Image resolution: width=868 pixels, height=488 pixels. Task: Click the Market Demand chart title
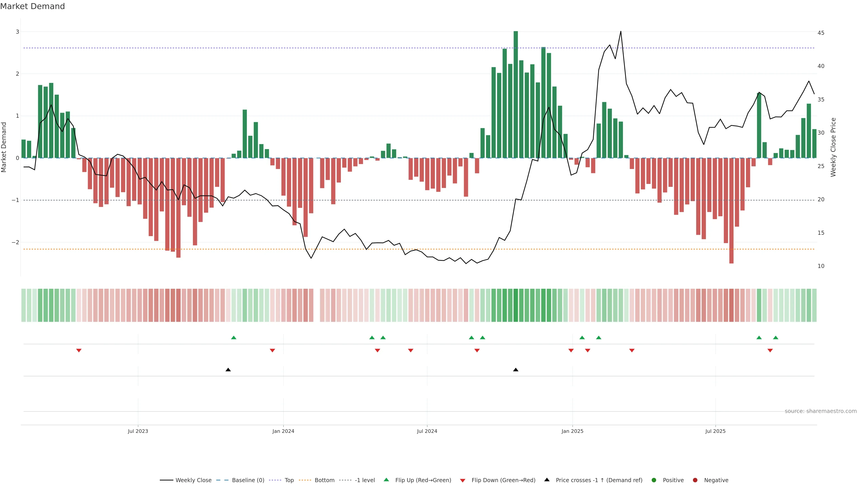pos(32,6)
